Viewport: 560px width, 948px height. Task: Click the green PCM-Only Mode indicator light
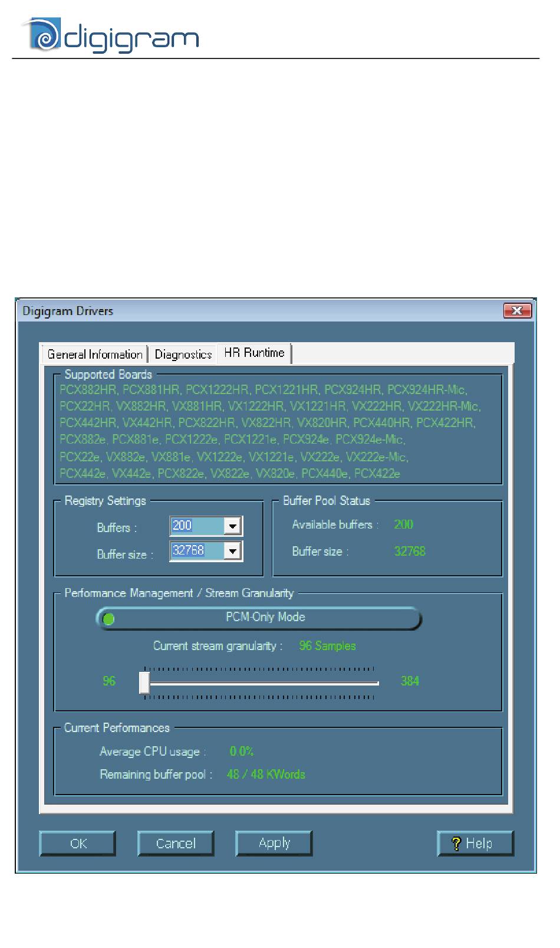[108, 619]
